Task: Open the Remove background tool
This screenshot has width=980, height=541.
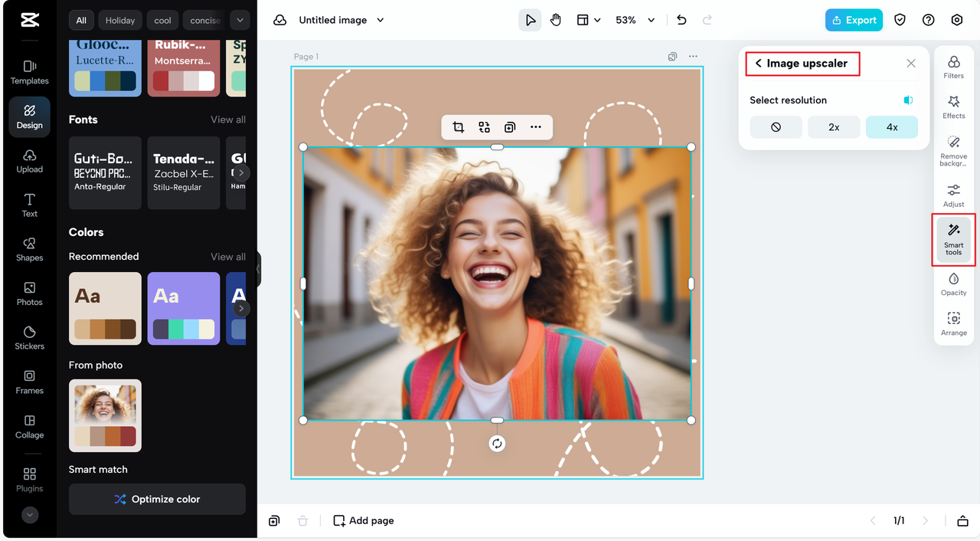Action: [954, 151]
